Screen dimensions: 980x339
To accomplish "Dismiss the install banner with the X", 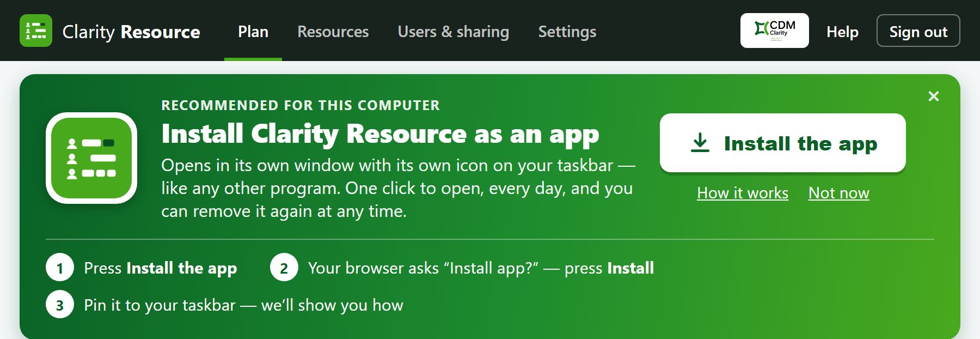I will 934,96.
